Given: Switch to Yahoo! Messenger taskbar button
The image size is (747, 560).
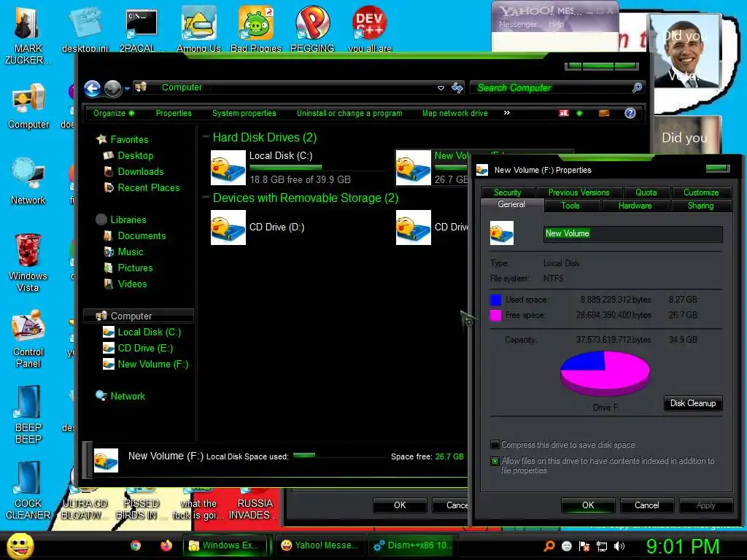Looking at the screenshot, I should (320, 545).
